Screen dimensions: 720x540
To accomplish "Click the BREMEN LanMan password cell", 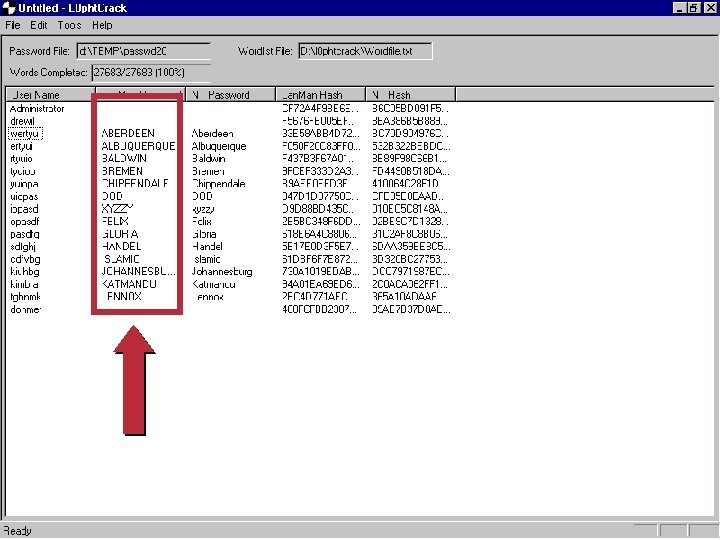I will (122, 171).
